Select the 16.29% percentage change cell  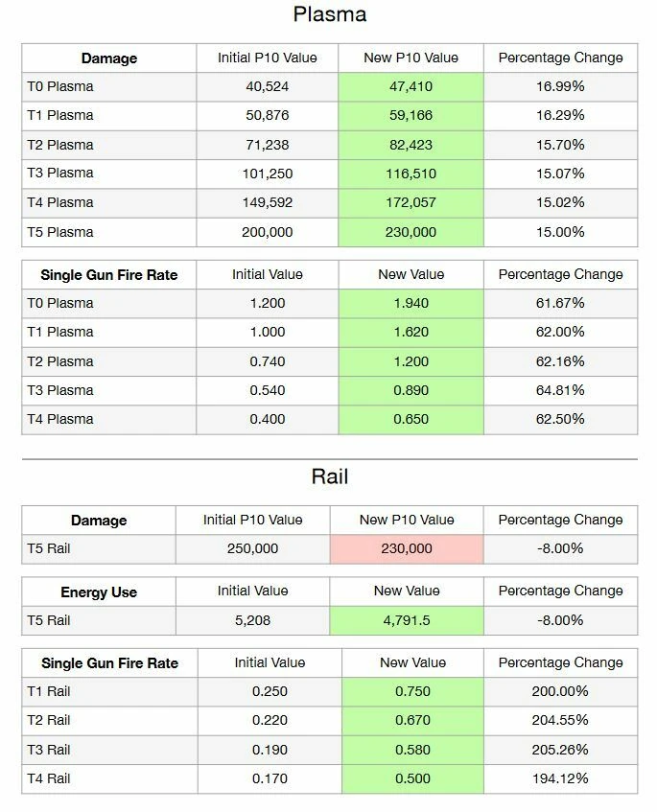(x=560, y=115)
